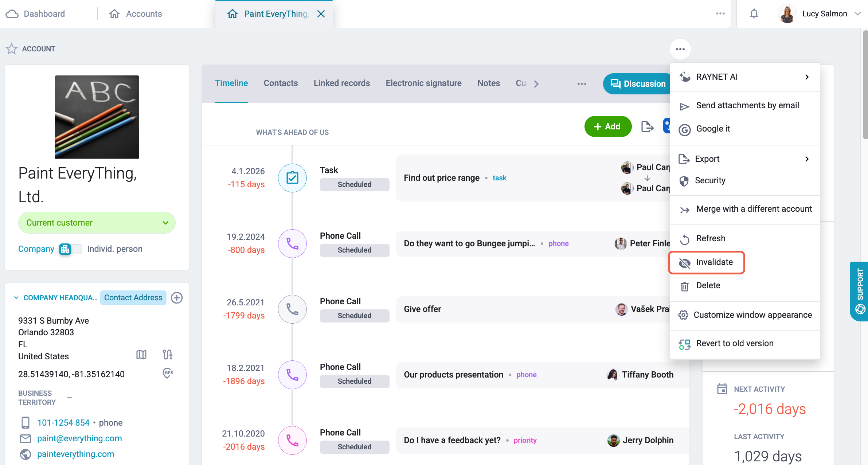
Task: Click the GPS location pin icon
Action: click(x=168, y=373)
